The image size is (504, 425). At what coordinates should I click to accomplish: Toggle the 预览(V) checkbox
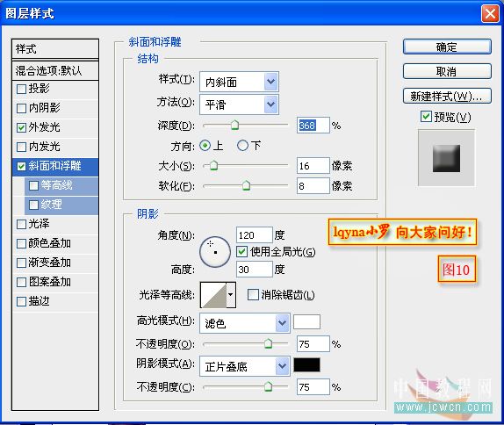[x=426, y=117]
